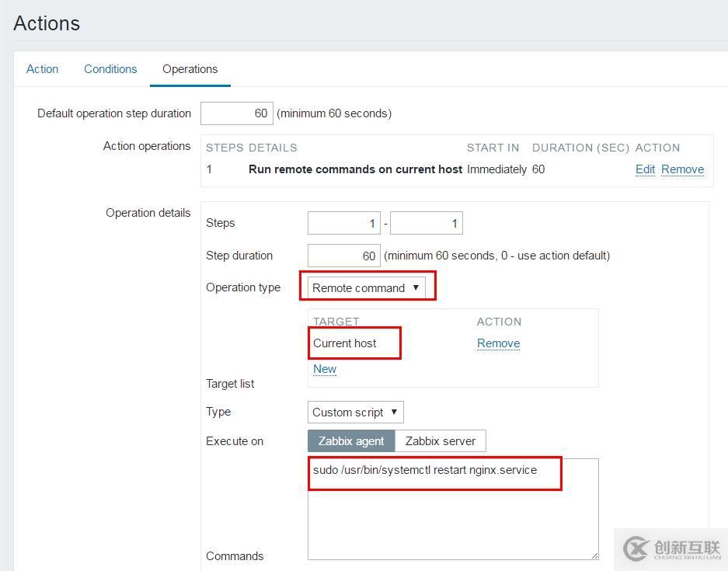The image size is (728, 571).
Task: Click the Remote command dropdown arrow
Action: click(416, 287)
